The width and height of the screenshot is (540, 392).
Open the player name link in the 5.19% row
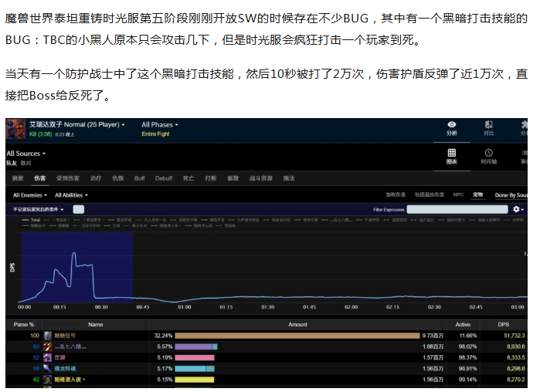point(59,357)
